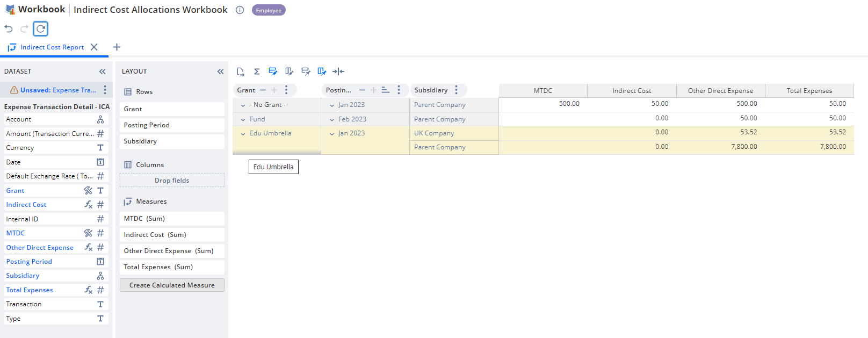Collapse all Posting Period level with minus
Screen dimensions: 868x338
pos(362,90)
